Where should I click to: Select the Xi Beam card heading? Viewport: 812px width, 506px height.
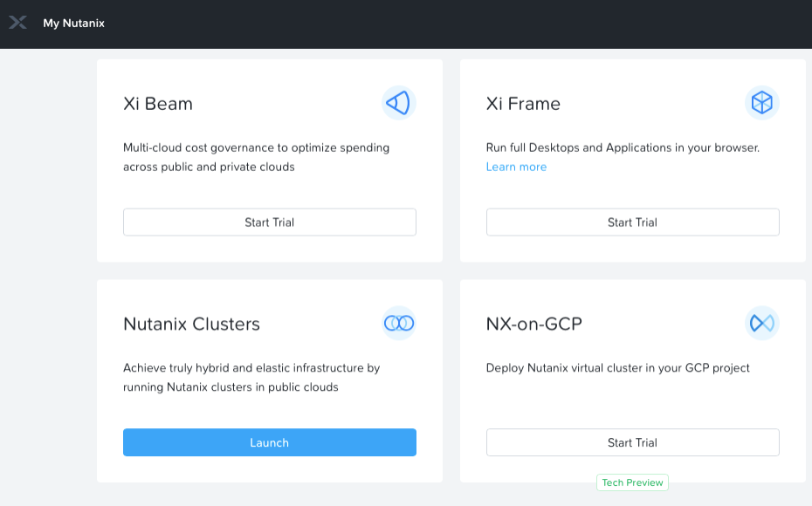[x=158, y=104]
